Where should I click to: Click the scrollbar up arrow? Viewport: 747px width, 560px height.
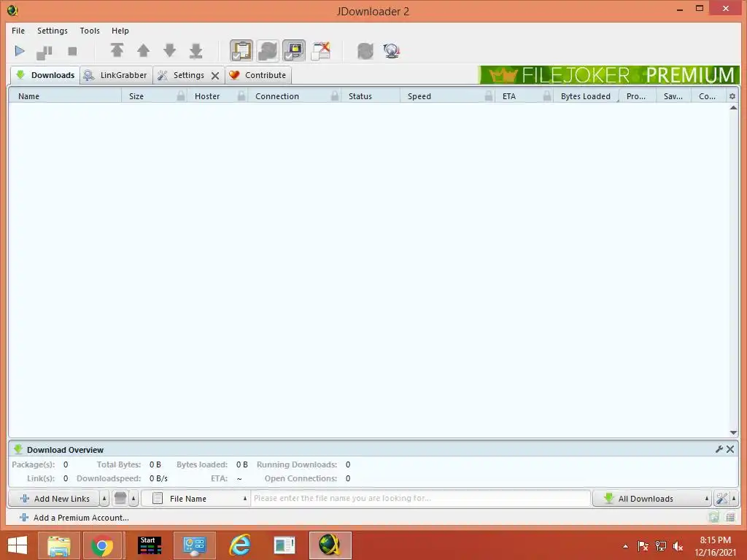[x=733, y=108]
